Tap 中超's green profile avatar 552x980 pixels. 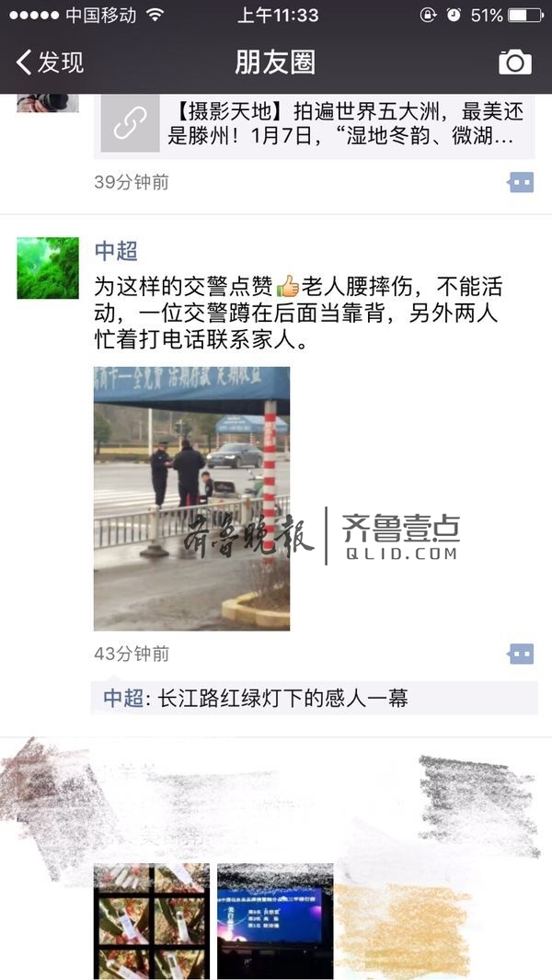click(x=48, y=268)
